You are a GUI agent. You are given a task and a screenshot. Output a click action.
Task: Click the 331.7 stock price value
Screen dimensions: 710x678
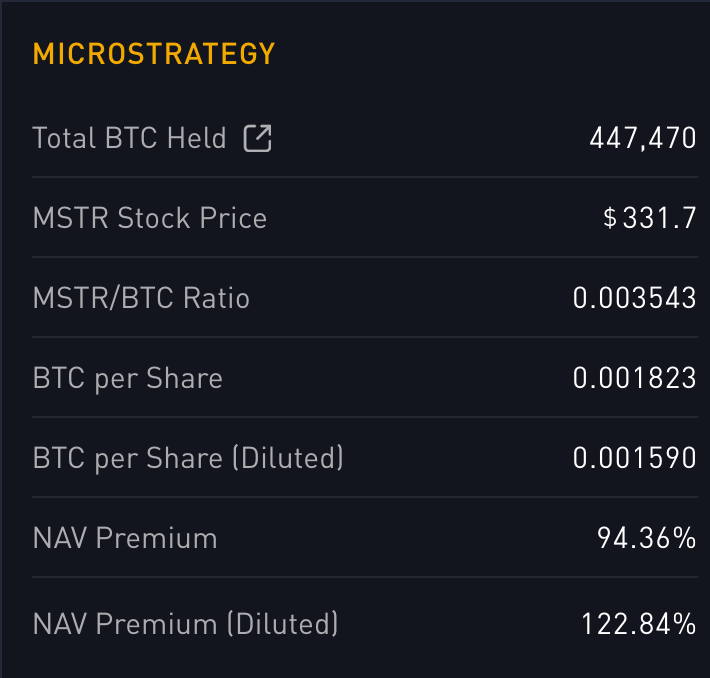659,218
